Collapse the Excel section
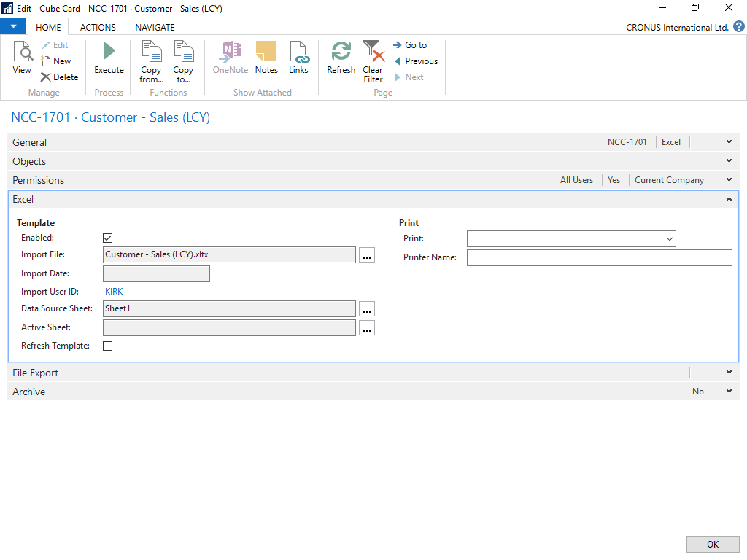Image resolution: width=747 pixels, height=560 pixels. 729,199
